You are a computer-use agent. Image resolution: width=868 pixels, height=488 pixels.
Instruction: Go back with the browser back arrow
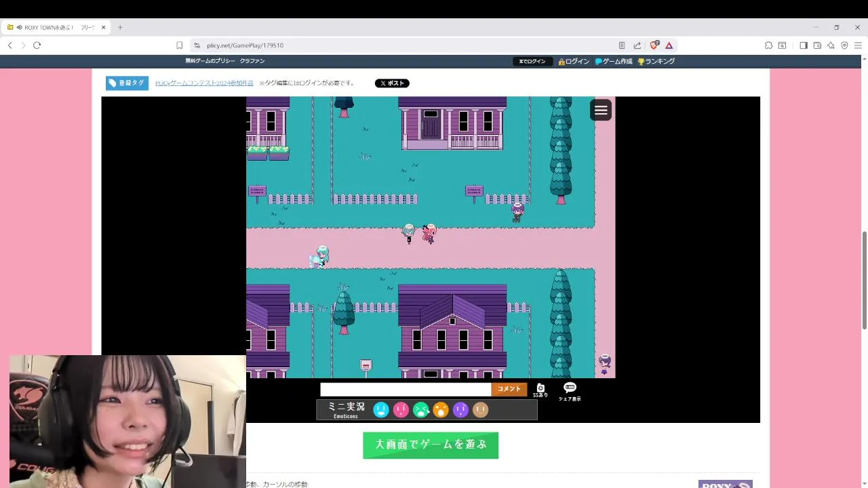tap(10, 45)
